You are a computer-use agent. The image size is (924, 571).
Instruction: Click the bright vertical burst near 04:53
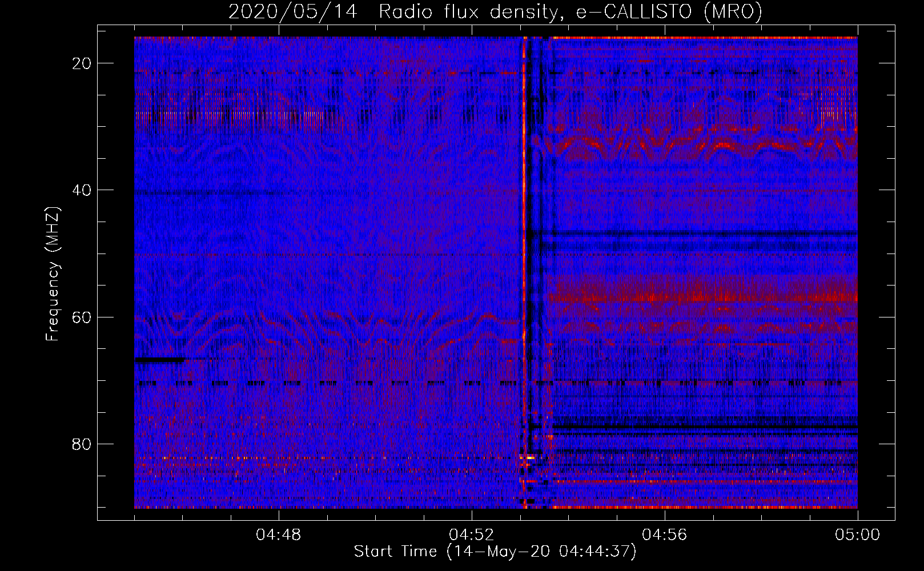coord(524,272)
